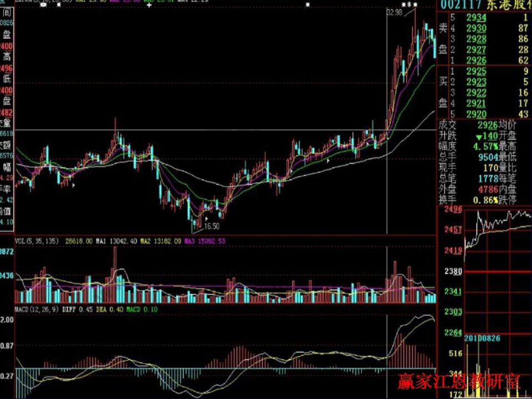Click the 32.98 high price label
532x399 pixels.
coord(394,12)
